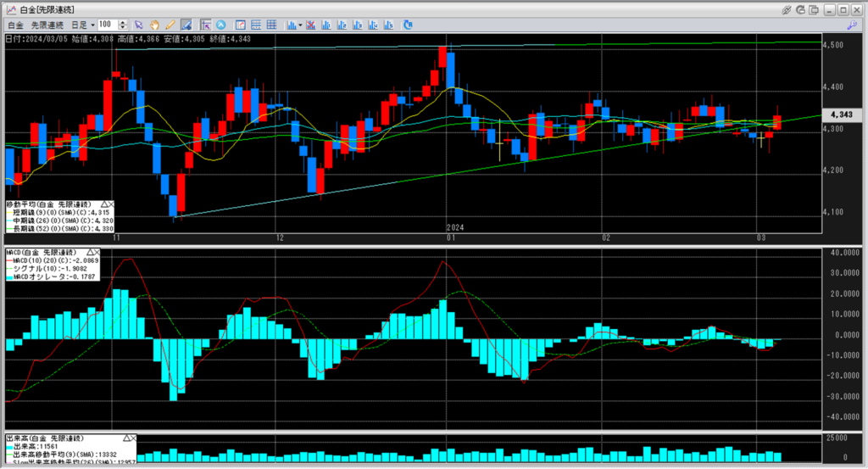The width and height of the screenshot is (868, 469).
Task: Click the link-disabled icon in title bar
Action: tap(786, 9)
